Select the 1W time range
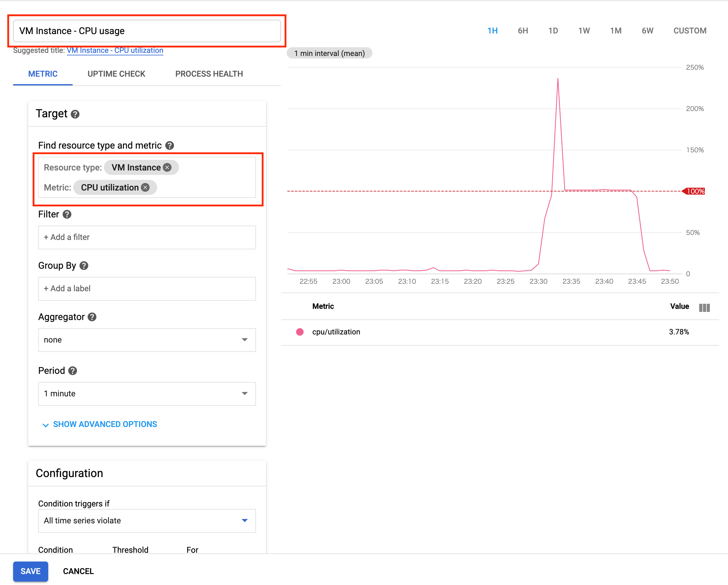The image size is (728, 585). click(584, 31)
